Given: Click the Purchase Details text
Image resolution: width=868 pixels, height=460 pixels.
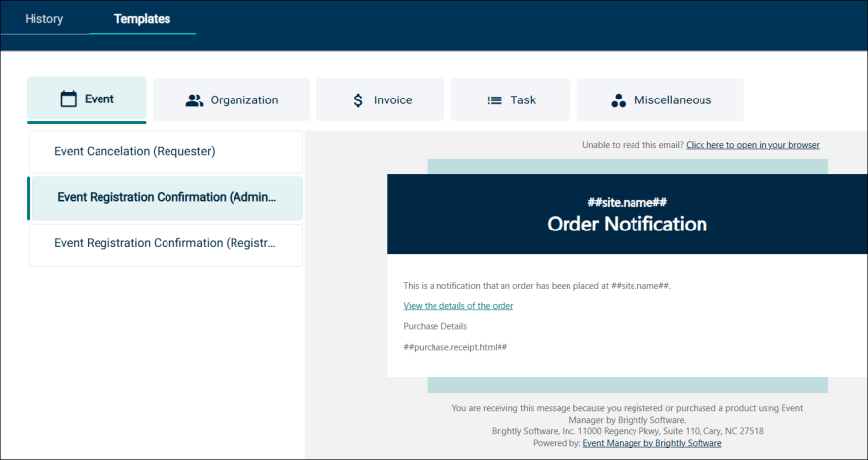Looking at the screenshot, I should (435, 327).
